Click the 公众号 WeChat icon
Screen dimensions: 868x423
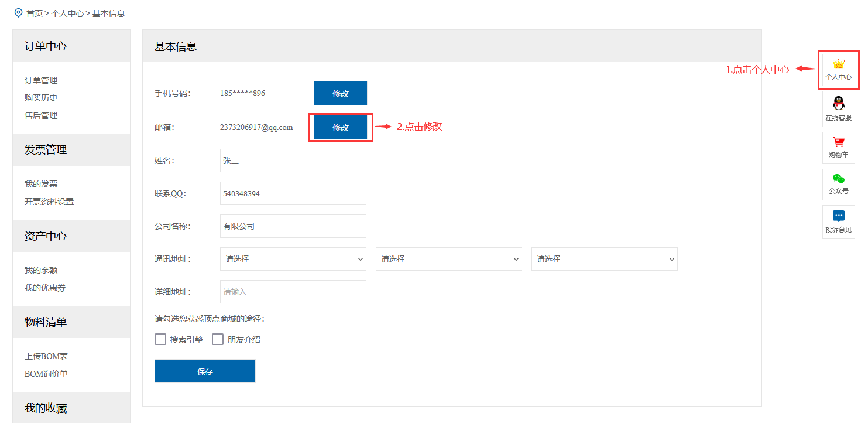coord(838,179)
